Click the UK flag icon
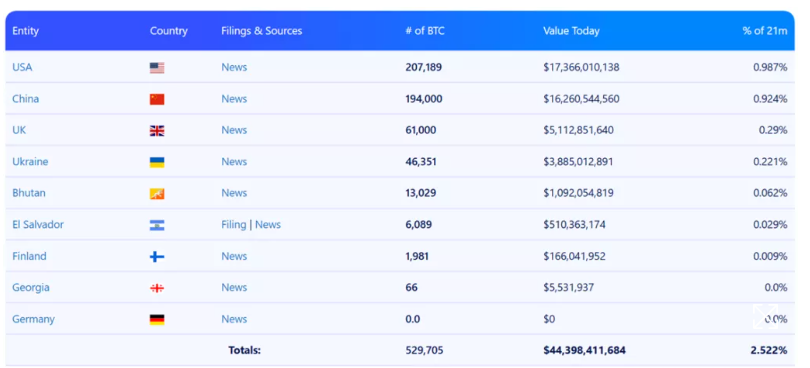The width and height of the screenshot is (810, 368). [157, 131]
